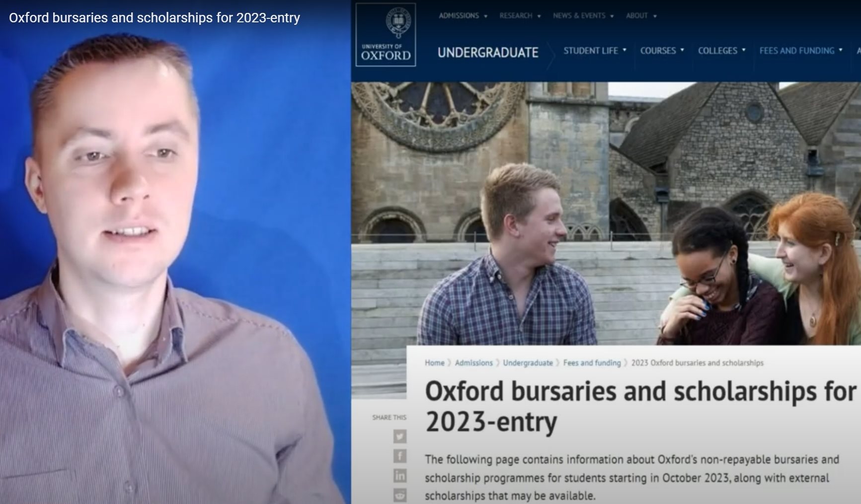Open the Colleges navigation menu
This screenshot has height=504, width=861.
(x=721, y=51)
